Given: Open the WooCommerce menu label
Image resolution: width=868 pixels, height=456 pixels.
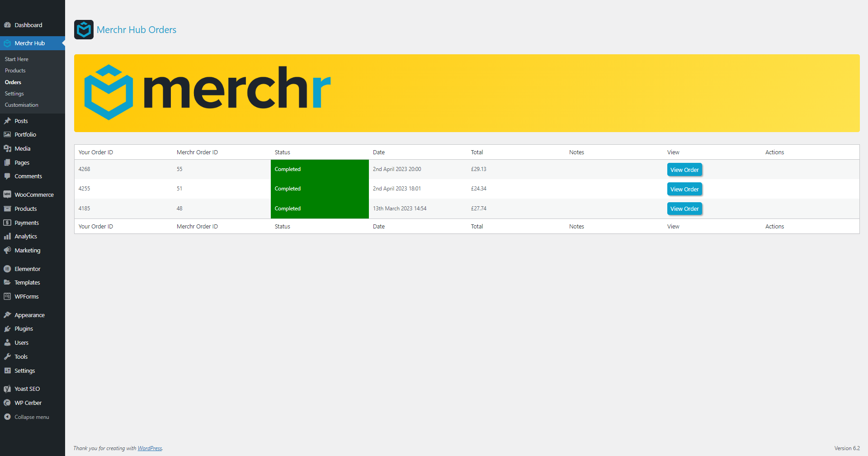Looking at the screenshot, I should pos(34,195).
